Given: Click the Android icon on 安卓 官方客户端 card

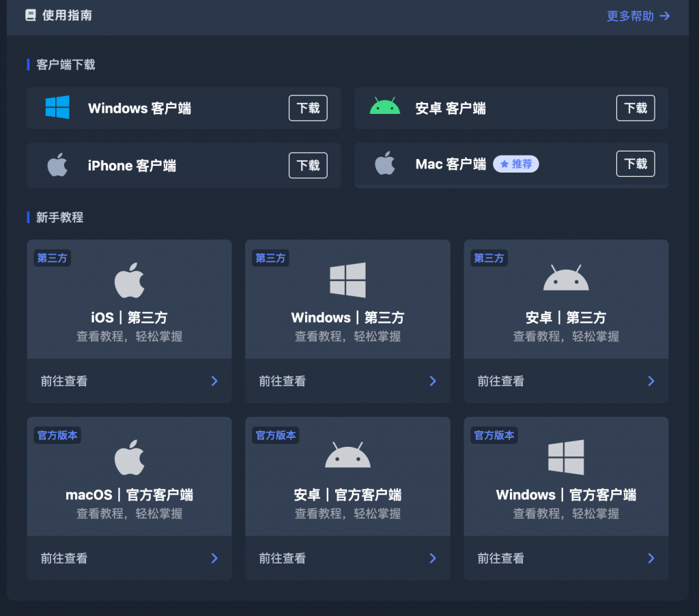Looking at the screenshot, I should pyautogui.click(x=347, y=456).
